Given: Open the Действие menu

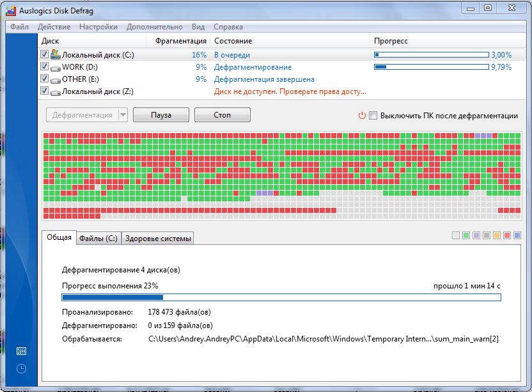Looking at the screenshot, I should click(54, 27).
